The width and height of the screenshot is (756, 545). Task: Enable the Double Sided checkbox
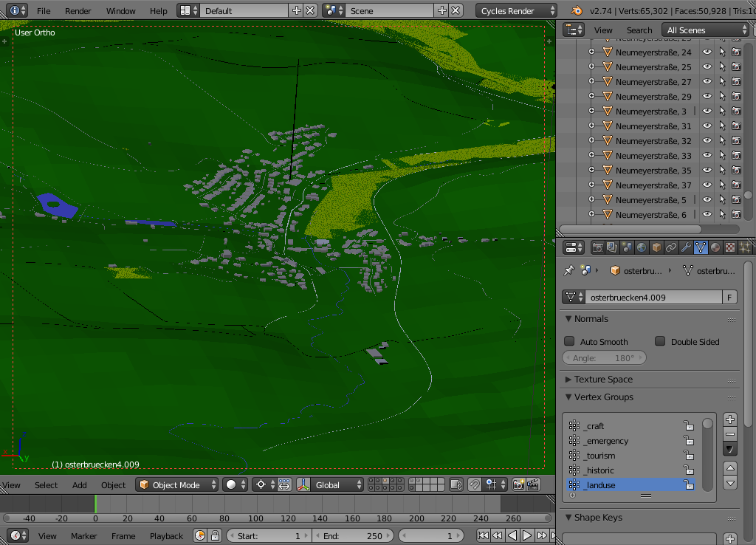[x=660, y=342]
